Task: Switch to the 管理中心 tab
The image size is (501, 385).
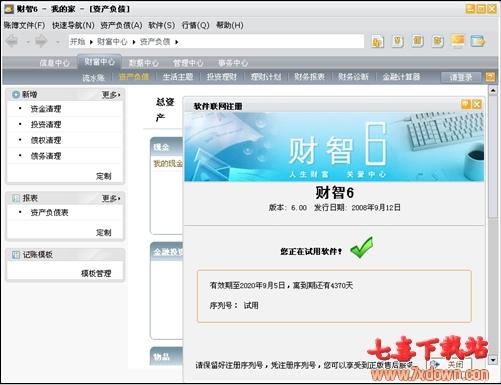Action: point(188,63)
